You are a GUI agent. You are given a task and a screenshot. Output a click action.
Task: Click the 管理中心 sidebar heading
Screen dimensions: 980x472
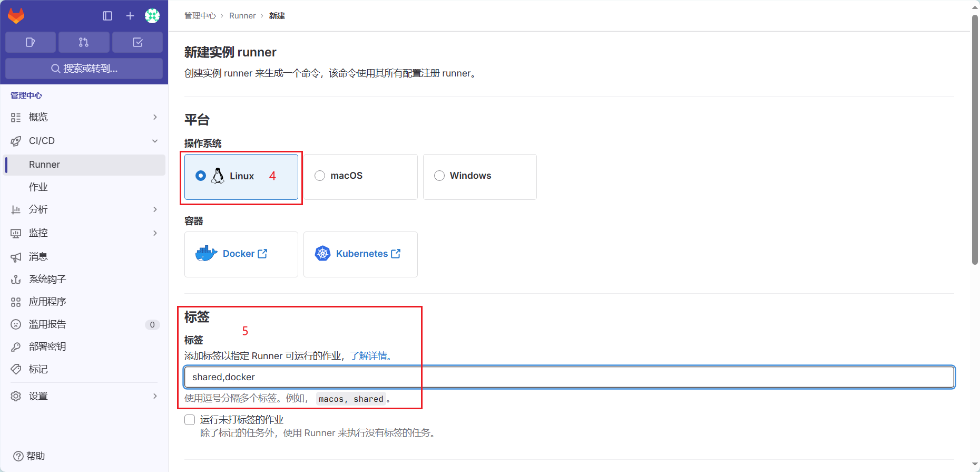point(26,95)
